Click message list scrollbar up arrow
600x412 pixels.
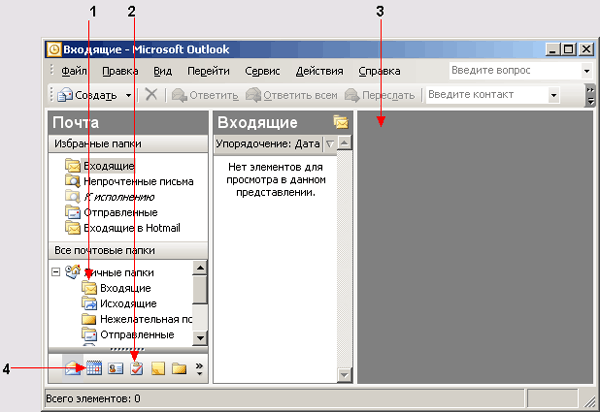click(345, 143)
